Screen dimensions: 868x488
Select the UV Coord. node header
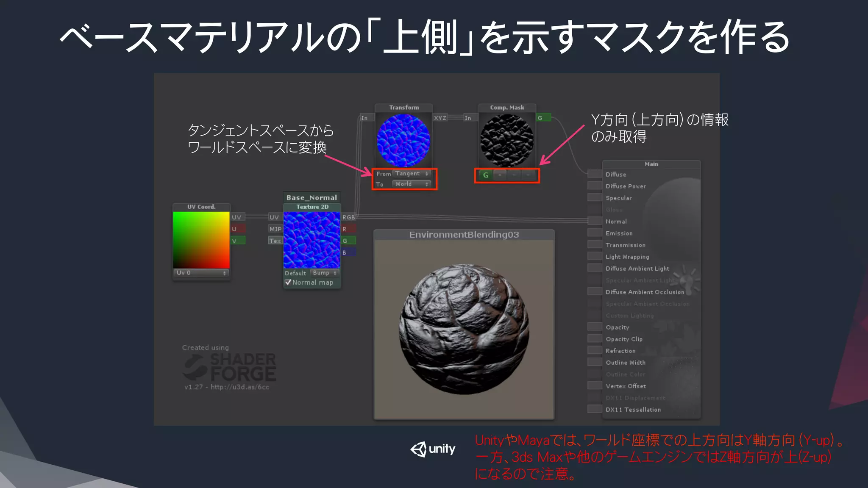[201, 207]
